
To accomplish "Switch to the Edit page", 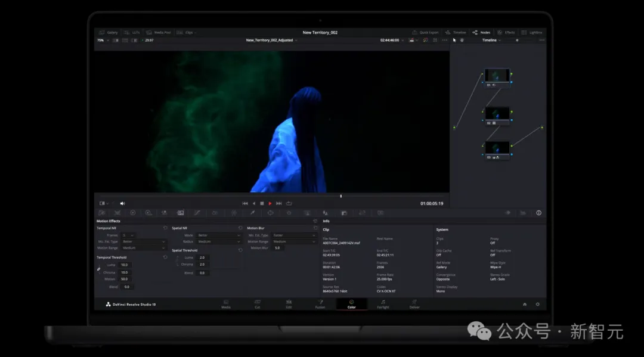I will (289, 304).
